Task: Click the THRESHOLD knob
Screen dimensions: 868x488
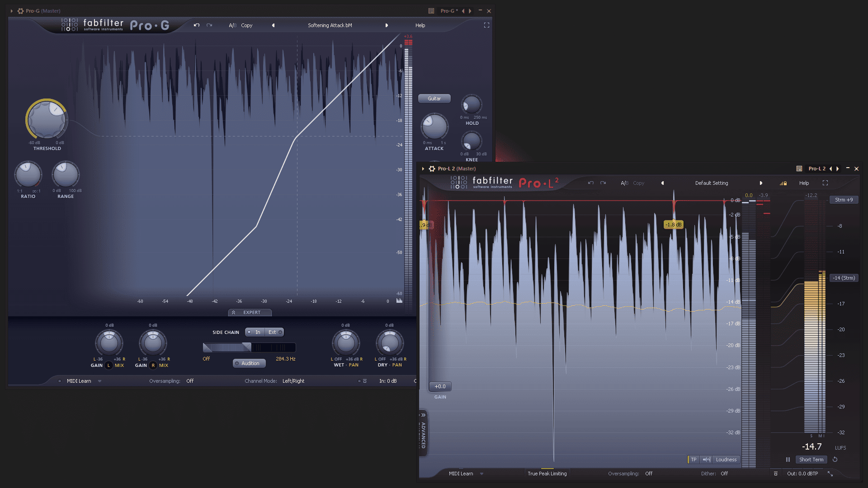Action: 47,120
